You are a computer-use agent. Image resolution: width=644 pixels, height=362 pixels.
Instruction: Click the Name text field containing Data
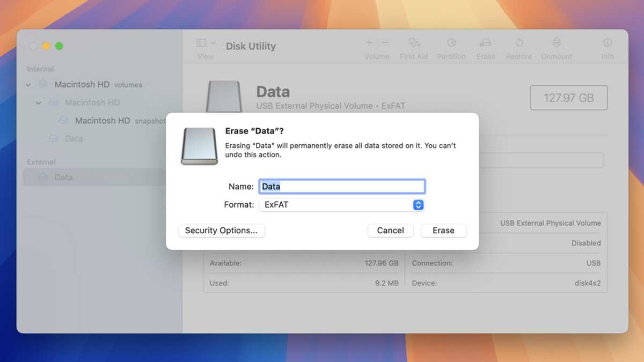(342, 186)
